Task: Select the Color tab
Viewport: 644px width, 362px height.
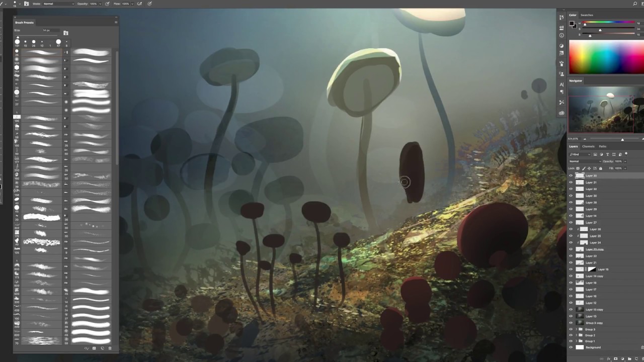Action: 573,15
